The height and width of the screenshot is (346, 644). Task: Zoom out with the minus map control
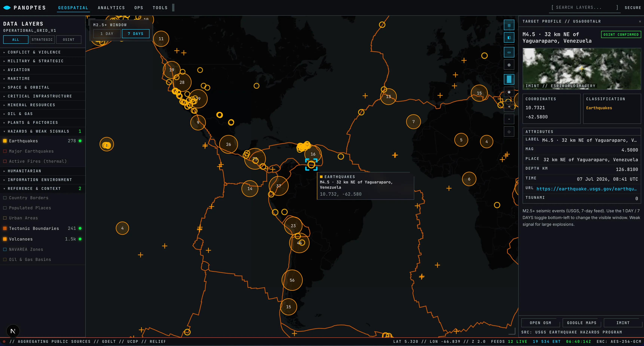click(x=509, y=119)
